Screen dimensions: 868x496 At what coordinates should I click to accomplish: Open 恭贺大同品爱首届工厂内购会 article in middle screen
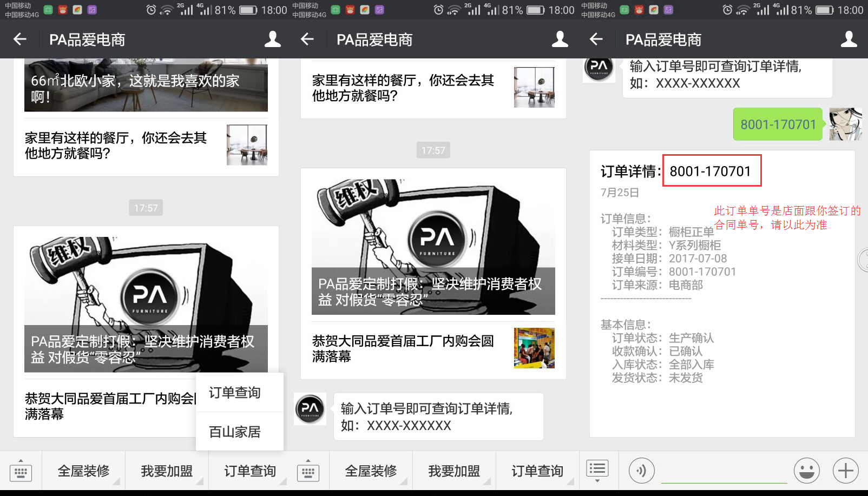point(433,348)
